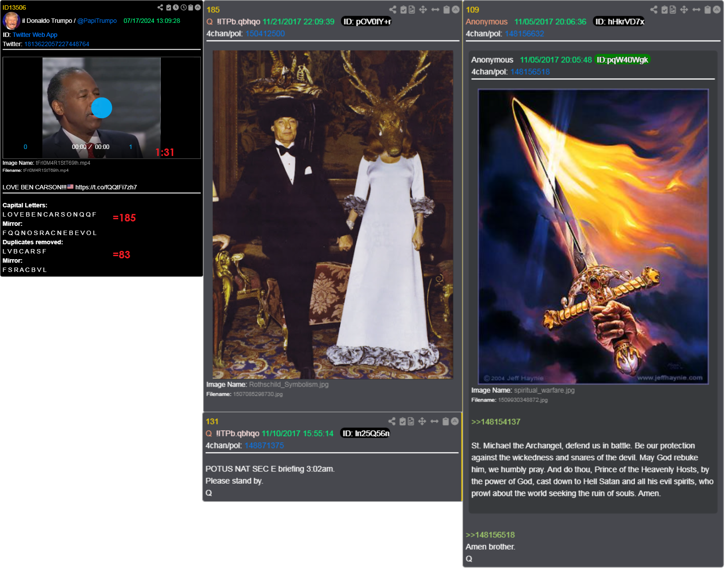Open 4chan/pol post link 148871375

[x=264, y=445]
